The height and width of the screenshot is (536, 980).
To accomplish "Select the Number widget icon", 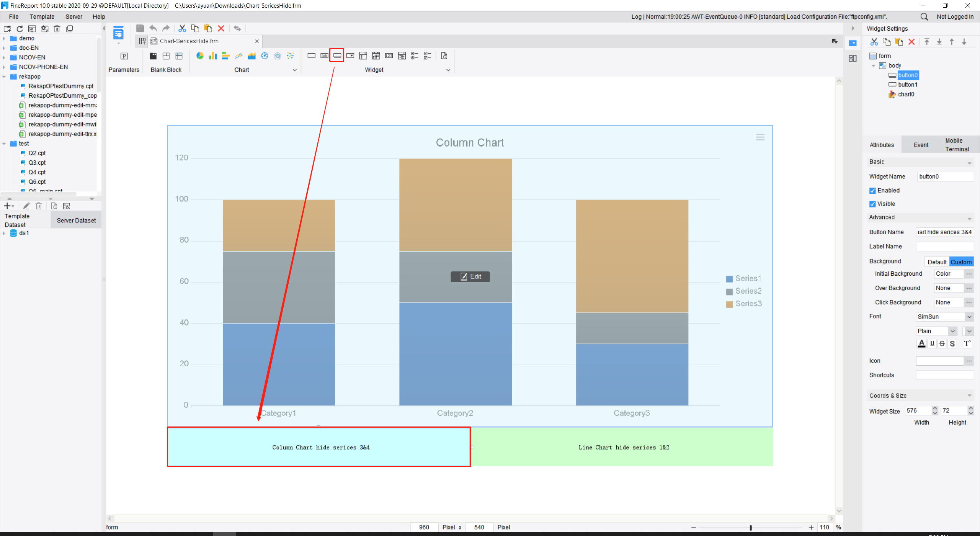I will (x=389, y=56).
